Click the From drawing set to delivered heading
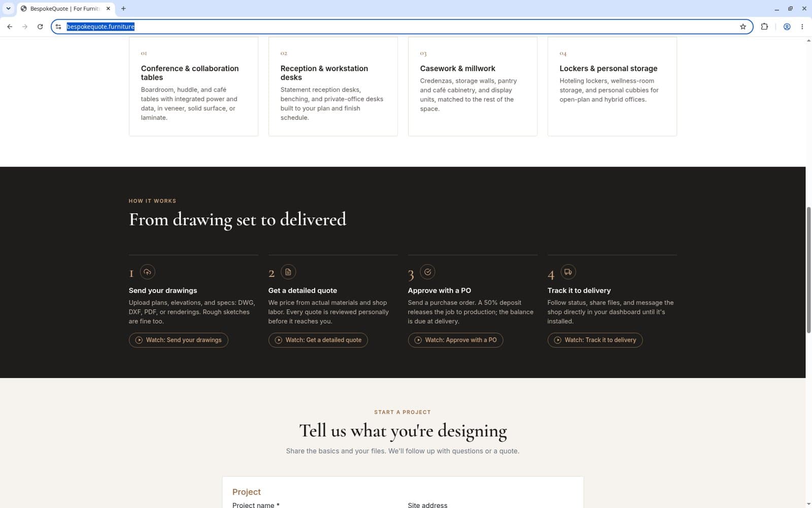The width and height of the screenshot is (812, 508). point(238,219)
